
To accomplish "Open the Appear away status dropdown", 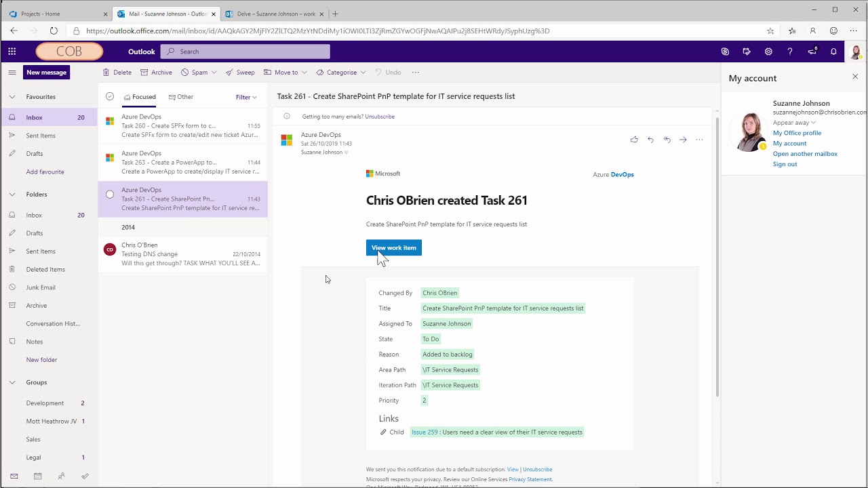I will 794,123.
